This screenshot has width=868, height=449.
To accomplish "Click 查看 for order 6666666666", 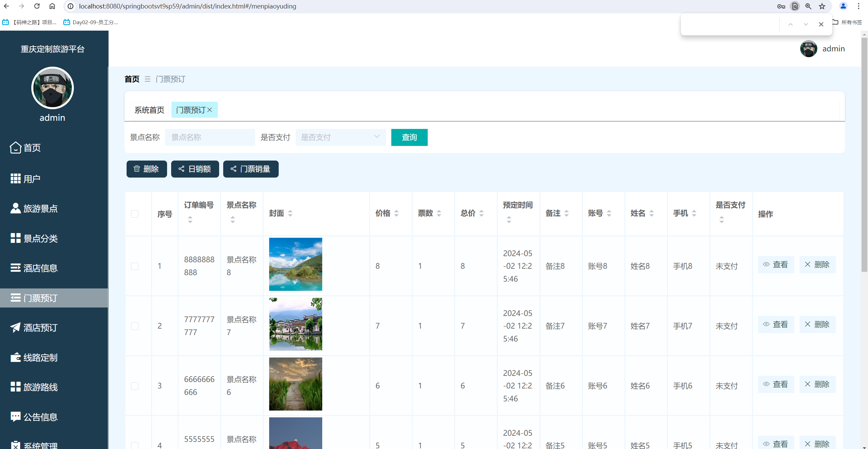I will (776, 384).
